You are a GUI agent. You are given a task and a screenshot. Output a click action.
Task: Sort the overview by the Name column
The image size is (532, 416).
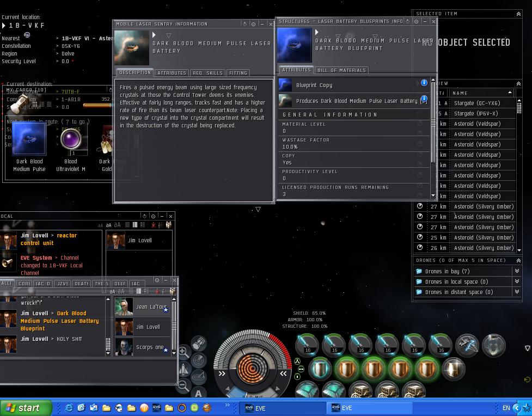coord(481,93)
